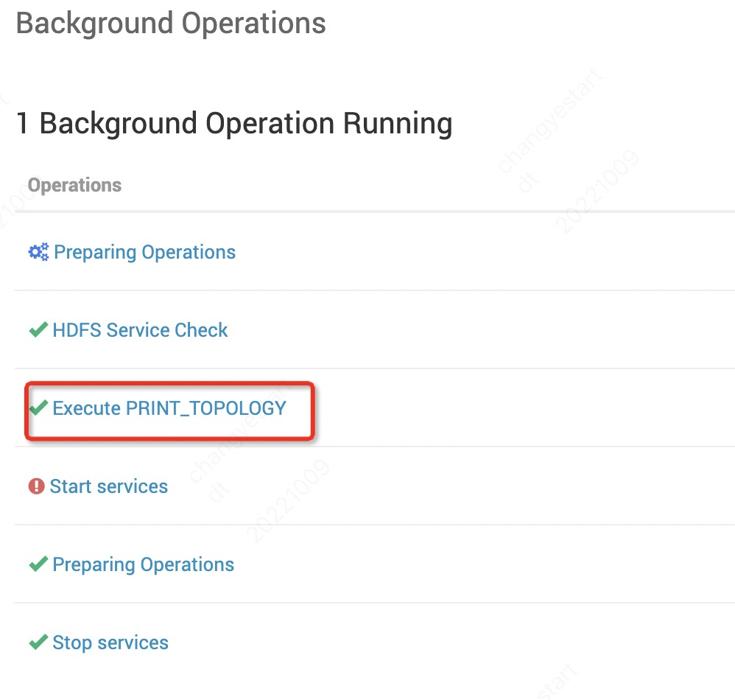Click the '1 Background Operation Running' heading
735x700 pixels.
(x=234, y=123)
